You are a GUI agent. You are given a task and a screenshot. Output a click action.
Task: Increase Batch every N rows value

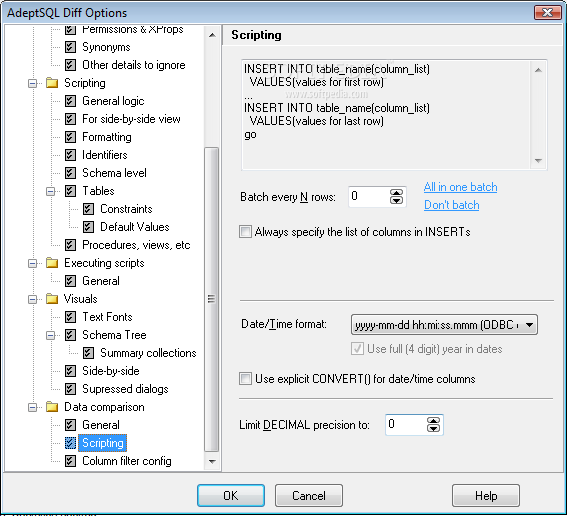[x=396, y=193]
